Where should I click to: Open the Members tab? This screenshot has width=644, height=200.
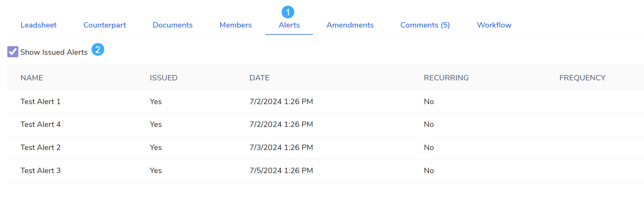tap(235, 25)
